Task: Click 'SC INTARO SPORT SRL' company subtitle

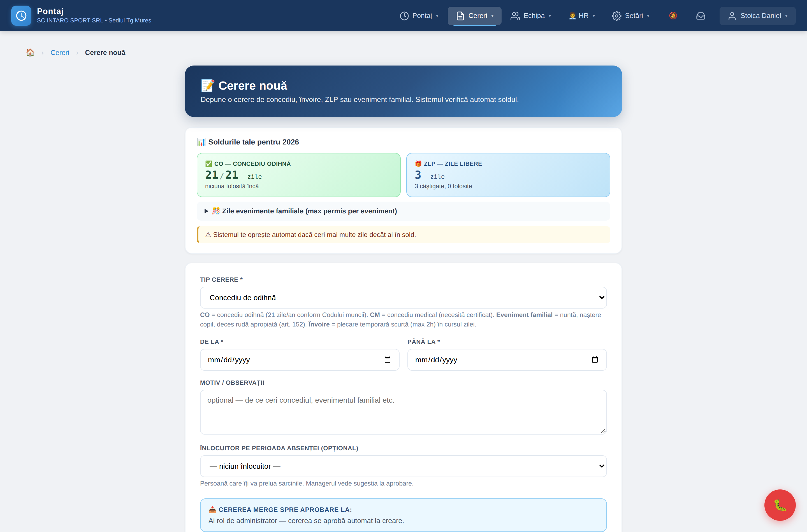Action: click(x=70, y=20)
